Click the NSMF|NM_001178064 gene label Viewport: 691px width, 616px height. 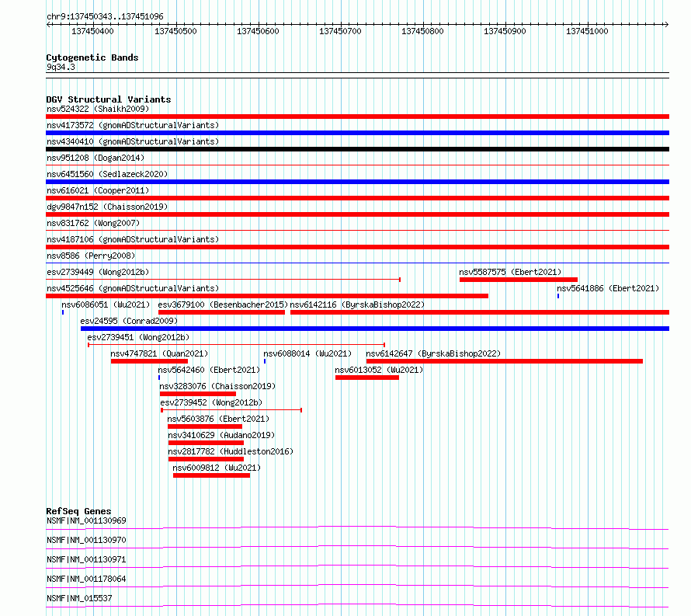tap(86, 579)
